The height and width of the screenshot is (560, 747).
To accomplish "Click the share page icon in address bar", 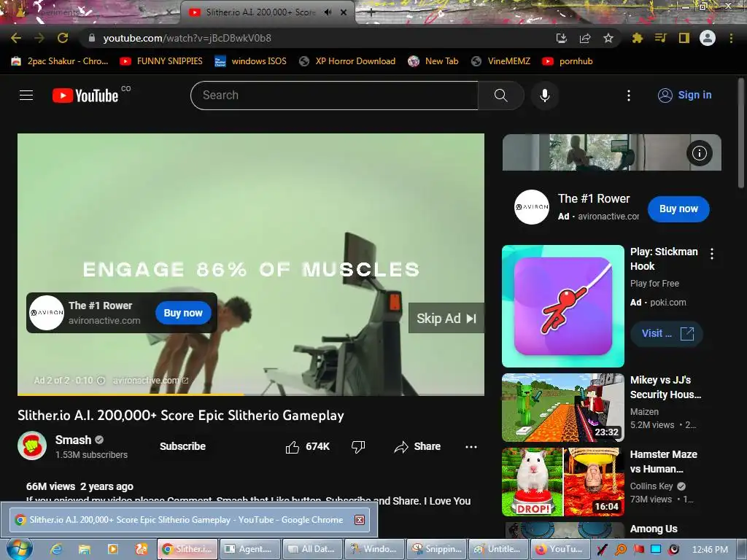I will [585, 38].
